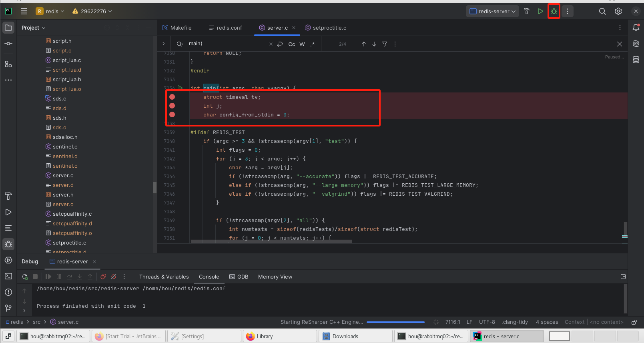Open the Services tool window icon
644x343 pixels.
pos(8,260)
